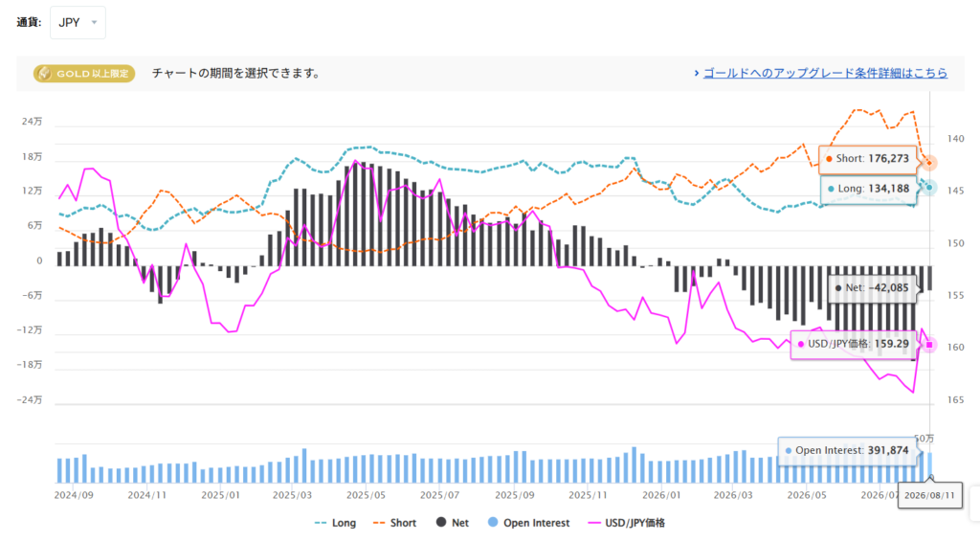
Task: Click the 2024/09 x-axis label
Action: (x=74, y=495)
